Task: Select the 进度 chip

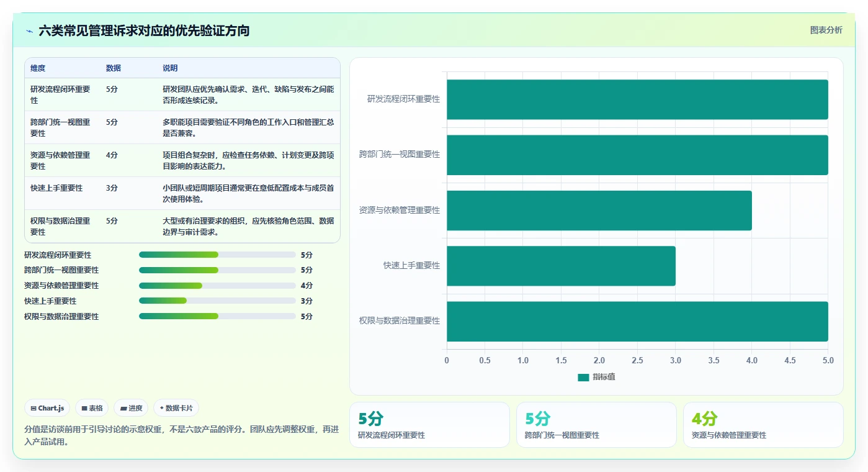Action: [x=131, y=408]
